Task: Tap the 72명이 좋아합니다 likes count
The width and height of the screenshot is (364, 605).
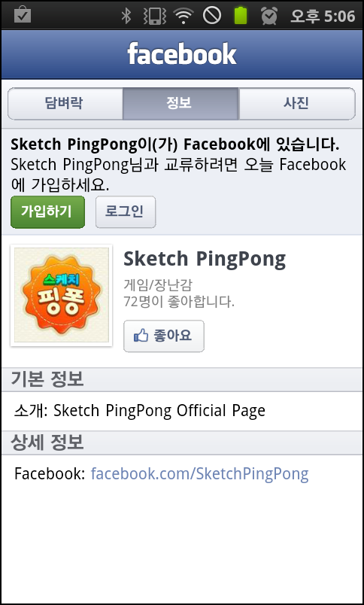Action: (179, 302)
